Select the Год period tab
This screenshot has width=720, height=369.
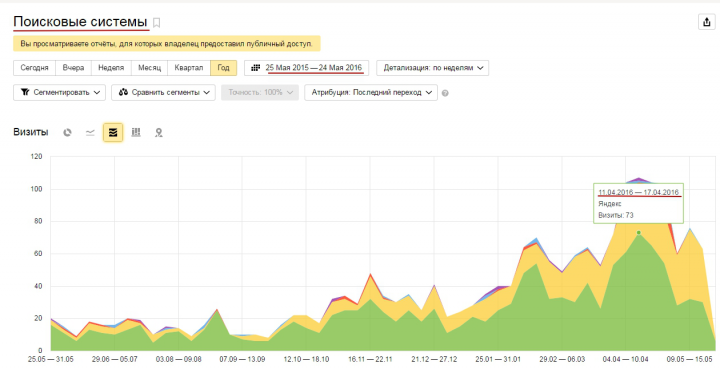pyautogui.click(x=224, y=68)
